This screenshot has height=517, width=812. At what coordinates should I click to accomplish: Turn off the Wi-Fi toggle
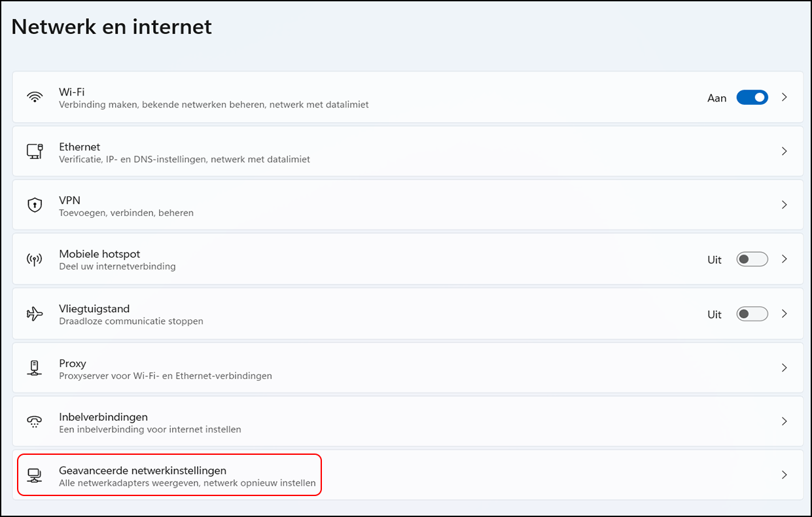(x=752, y=98)
